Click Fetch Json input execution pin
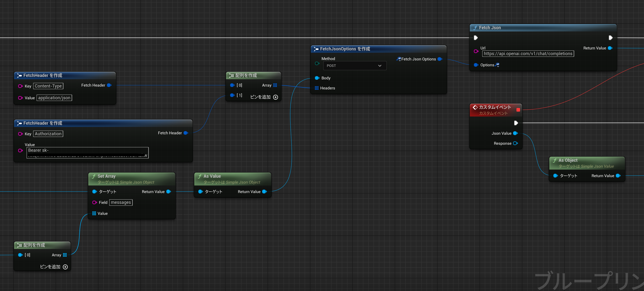 coord(476,38)
